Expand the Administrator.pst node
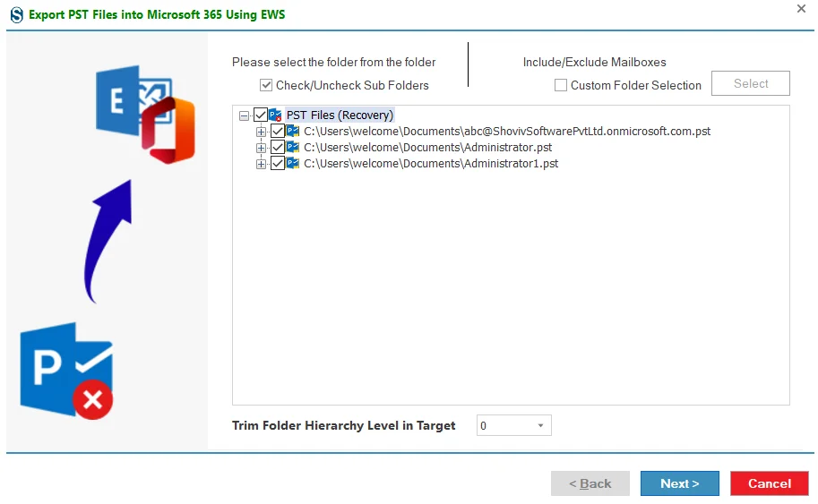The width and height of the screenshot is (818, 504). pos(261,148)
